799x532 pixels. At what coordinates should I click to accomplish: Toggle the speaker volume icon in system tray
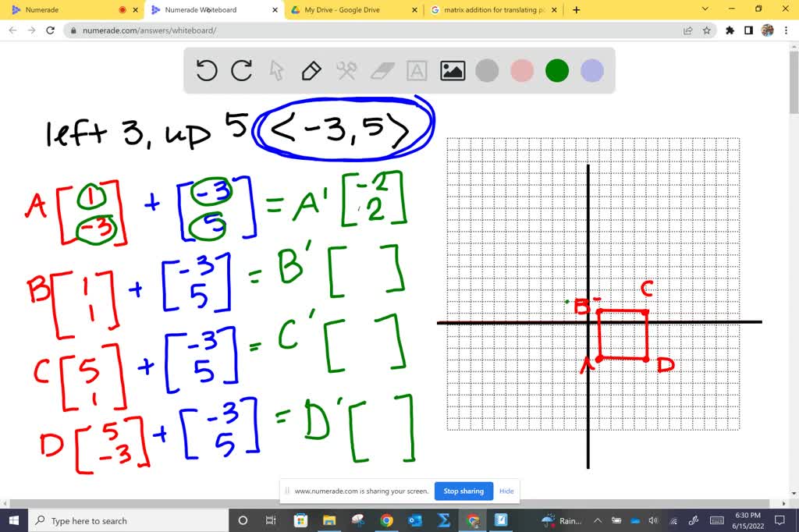click(652, 520)
